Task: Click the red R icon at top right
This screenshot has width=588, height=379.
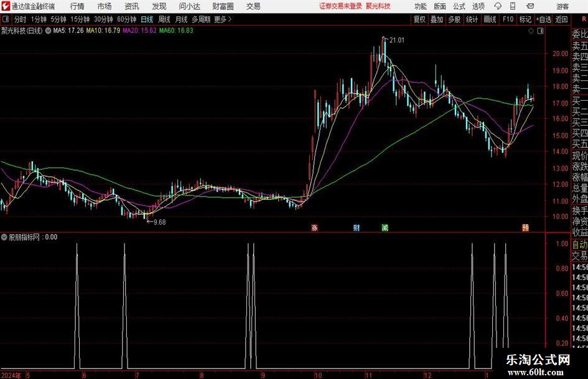Action: [x=584, y=19]
